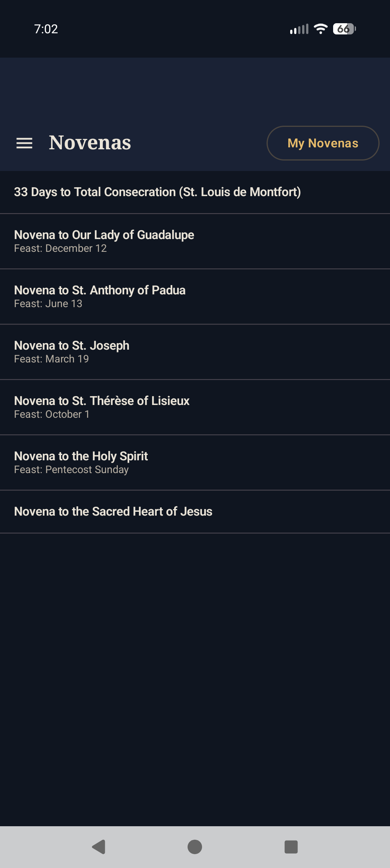
Task: Tap the 7:02 clock in status bar
Action: click(46, 29)
